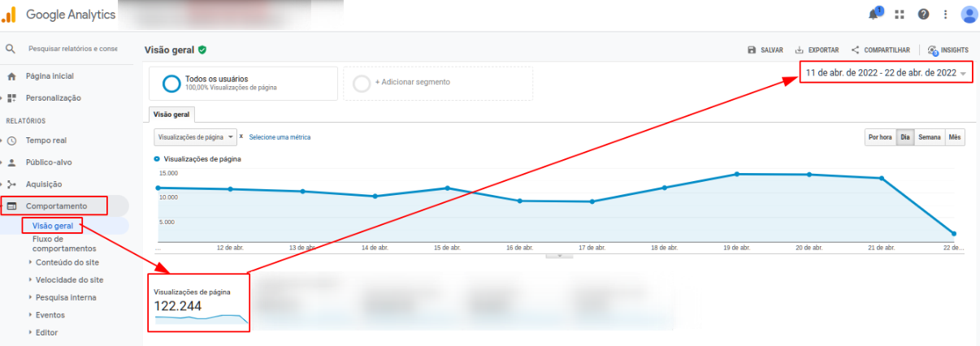The width and height of the screenshot is (980, 346).
Task: Expand Conteúdo do site menu
Action: (x=67, y=262)
